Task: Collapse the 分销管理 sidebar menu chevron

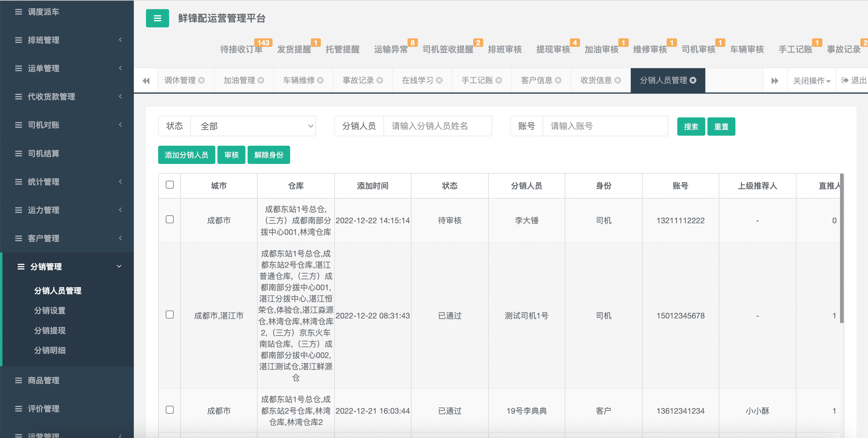Action: click(119, 266)
